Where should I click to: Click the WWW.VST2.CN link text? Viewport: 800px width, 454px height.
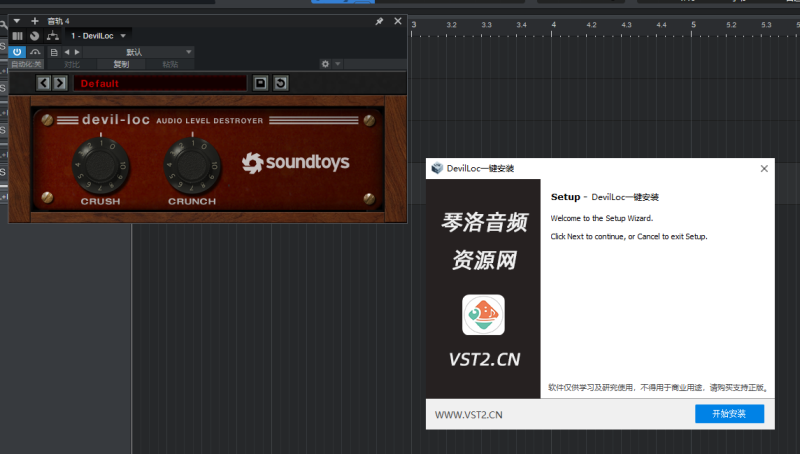pyautogui.click(x=468, y=413)
